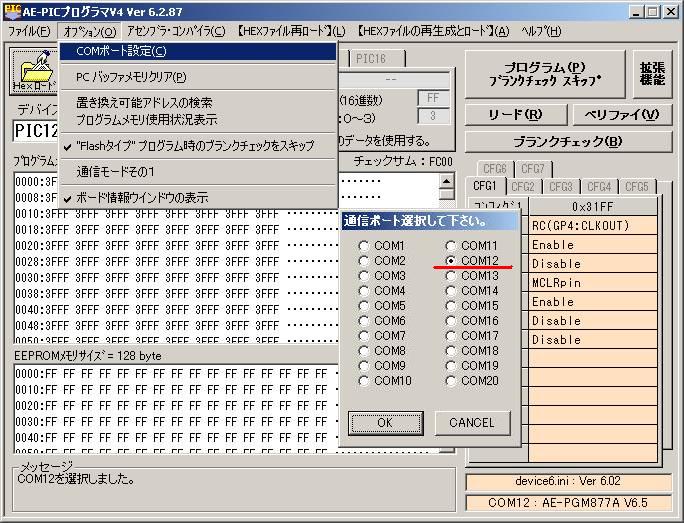Switch to the PIC16 tab
The width and height of the screenshot is (684, 523).
point(376,58)
